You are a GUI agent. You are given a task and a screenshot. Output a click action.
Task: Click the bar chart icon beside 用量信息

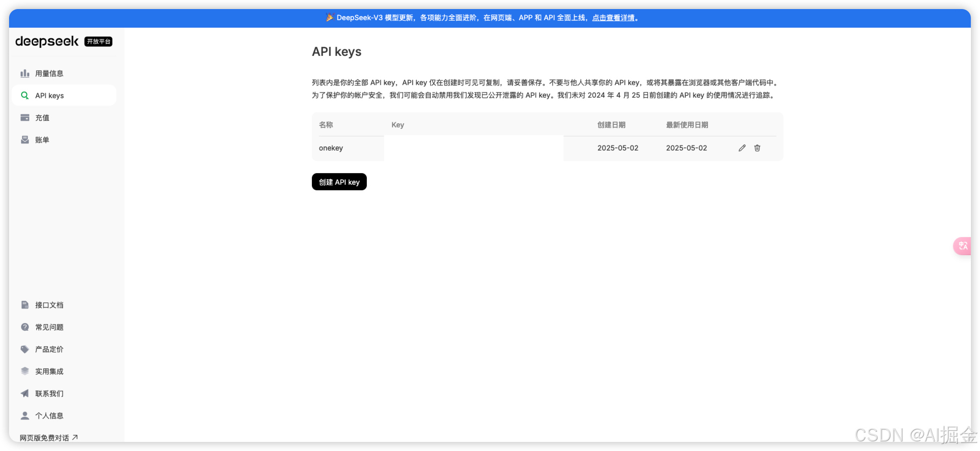(25, 73)
